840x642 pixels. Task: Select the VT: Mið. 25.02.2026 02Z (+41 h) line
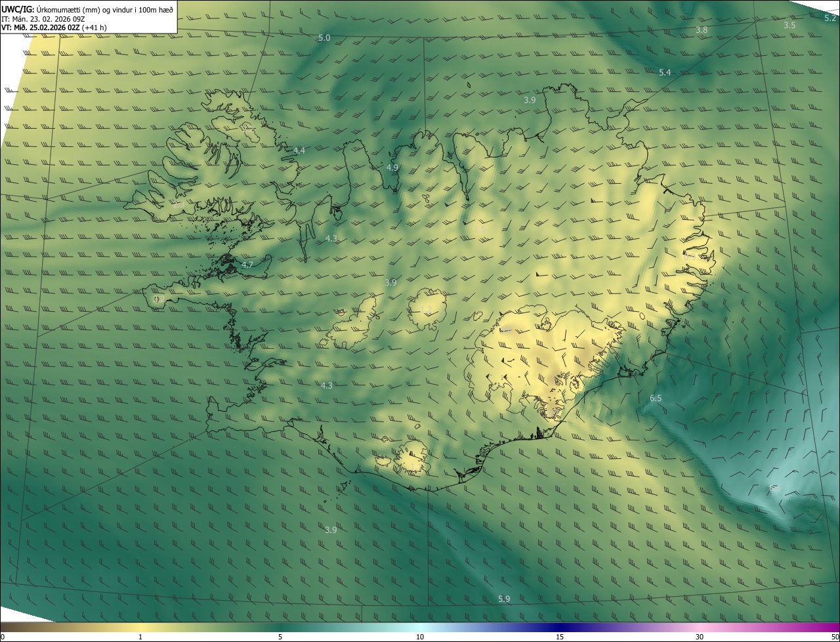pos(54,28)
